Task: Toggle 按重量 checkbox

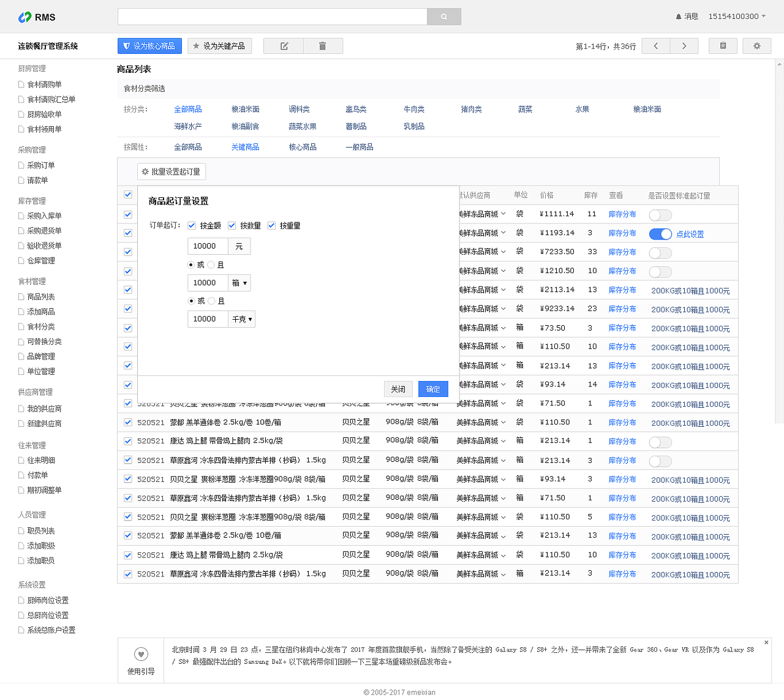Action: click(271, 225)
